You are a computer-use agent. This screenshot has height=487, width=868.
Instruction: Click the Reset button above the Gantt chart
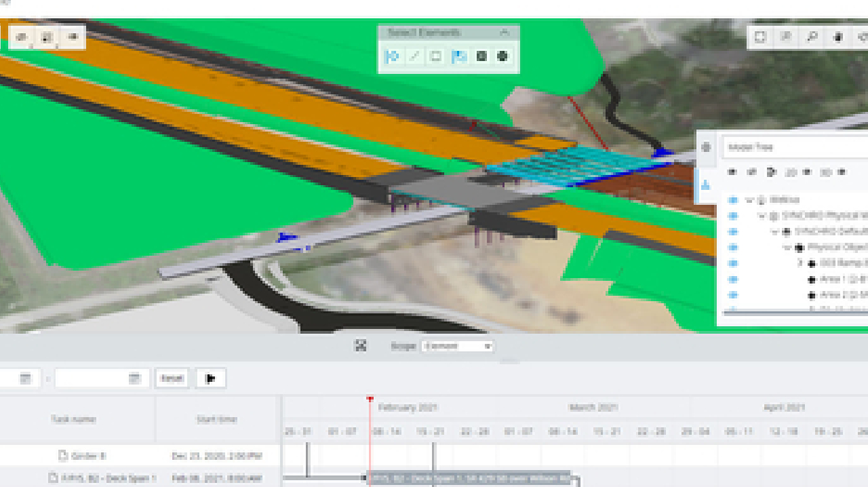coord(172,378)
